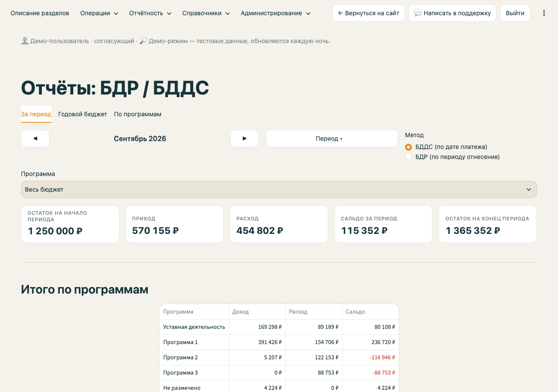Go to next month with right arrow

point(245,139)
